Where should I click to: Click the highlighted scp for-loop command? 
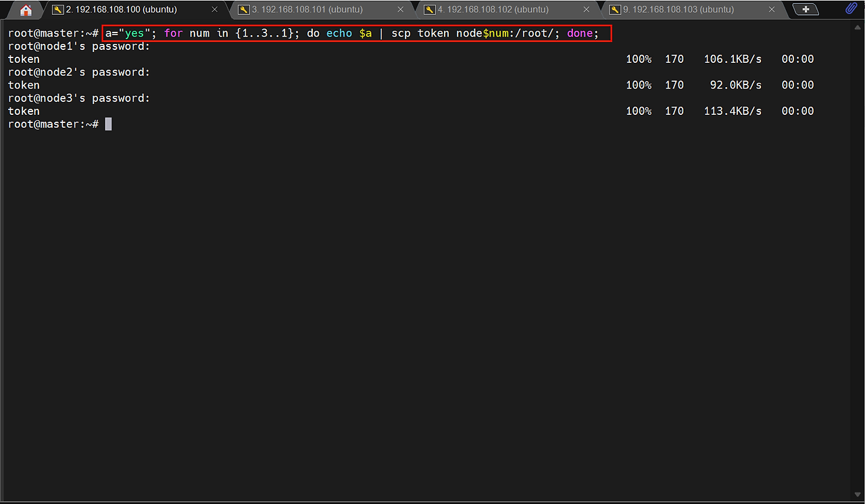[357, 33]
